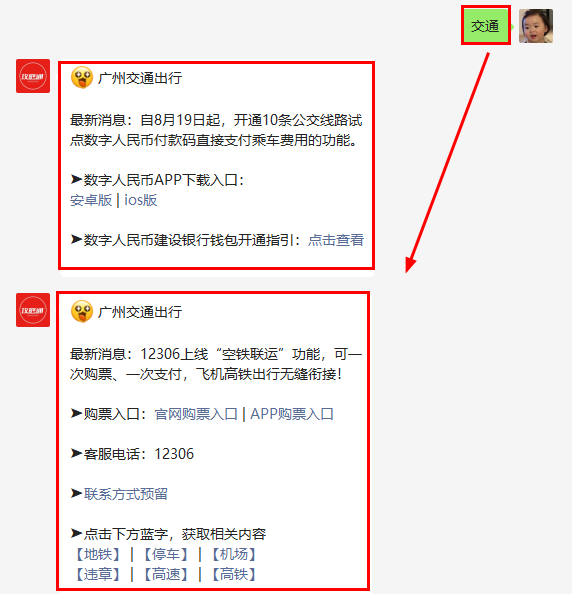
Task: Open the sender's red logo avatar on the first message
Action: click(33, 76)
